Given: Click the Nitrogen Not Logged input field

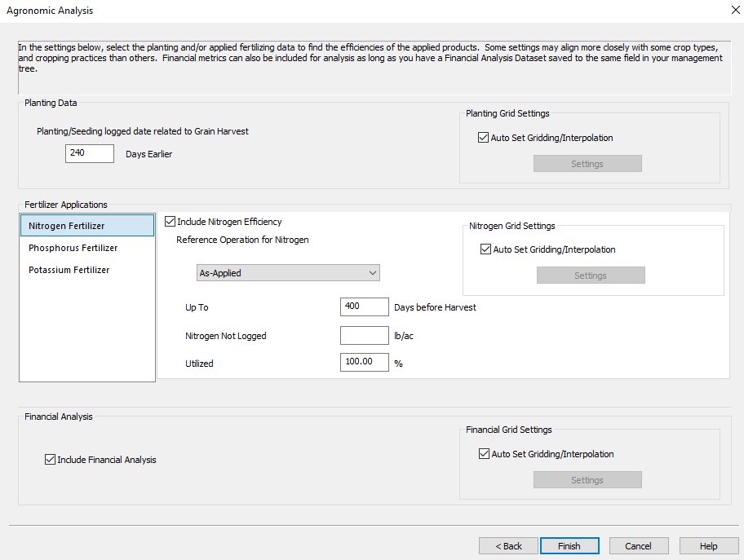Looking at the screenshot, I should [365, 335].
